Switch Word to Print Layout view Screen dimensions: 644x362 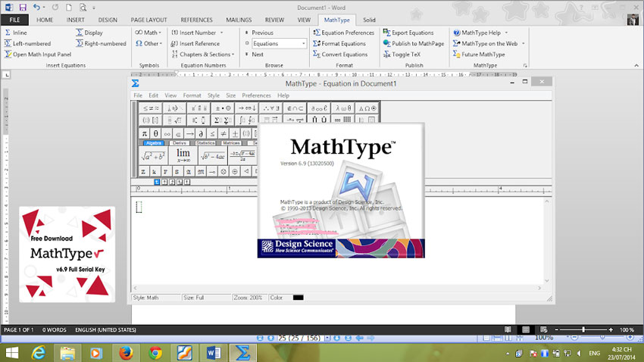coord(526,329)
